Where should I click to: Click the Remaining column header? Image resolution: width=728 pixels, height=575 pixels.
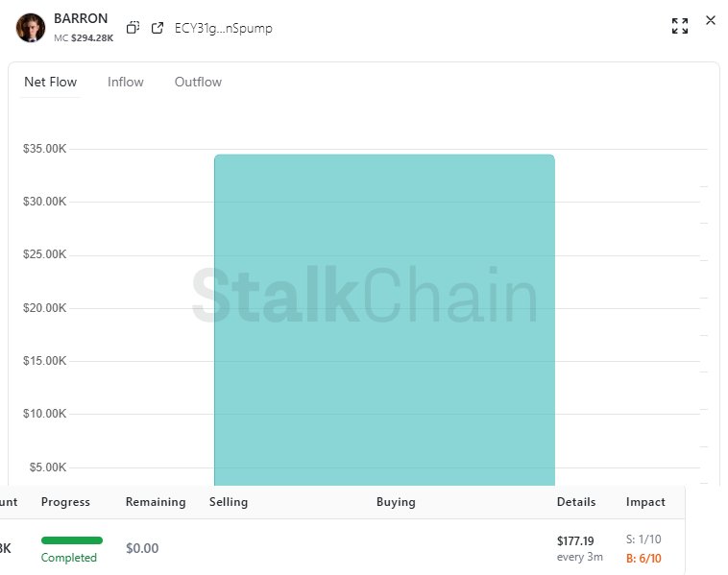click(155, 502)
